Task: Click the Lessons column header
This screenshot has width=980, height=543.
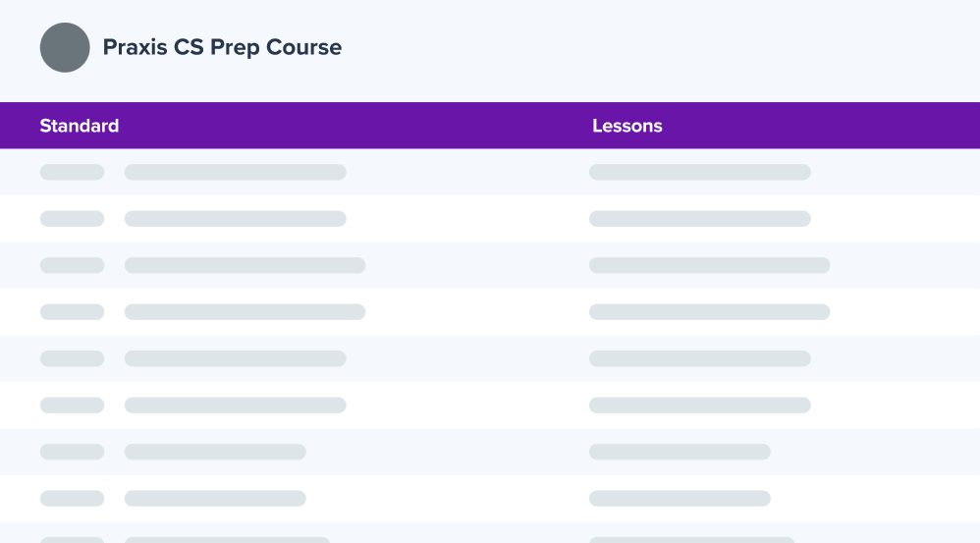Action: tap(627, 126)
